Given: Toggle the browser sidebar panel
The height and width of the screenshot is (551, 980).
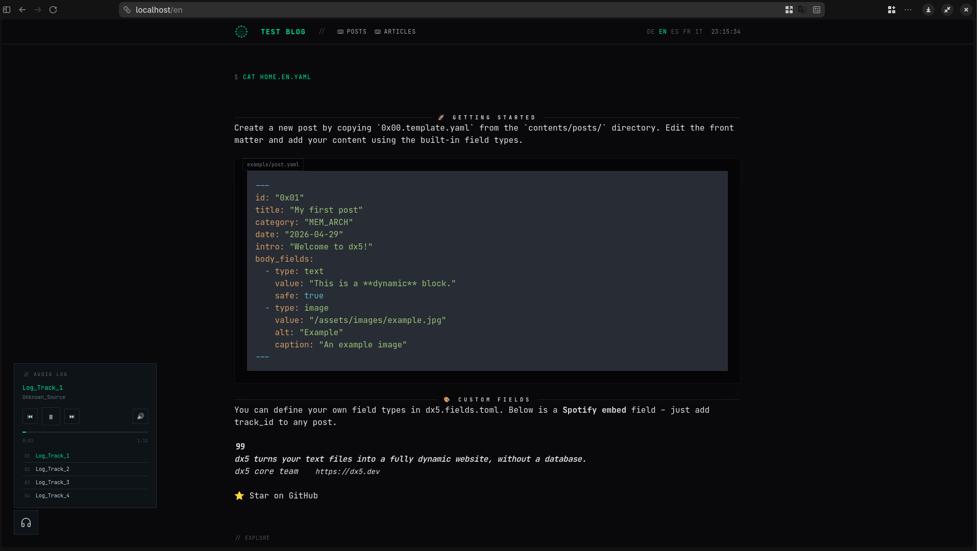Looking at the screenshot, I should click(x=7, y=10).
